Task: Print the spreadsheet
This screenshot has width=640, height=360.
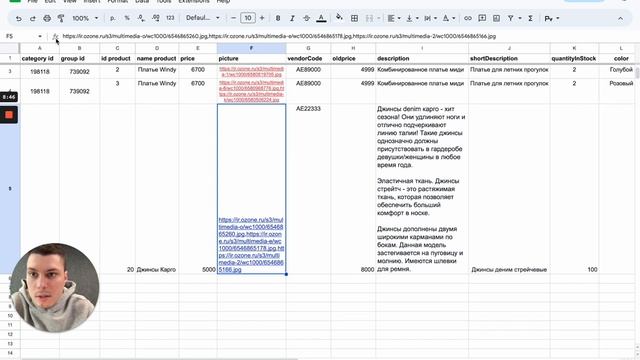Action: coord(47,18)
